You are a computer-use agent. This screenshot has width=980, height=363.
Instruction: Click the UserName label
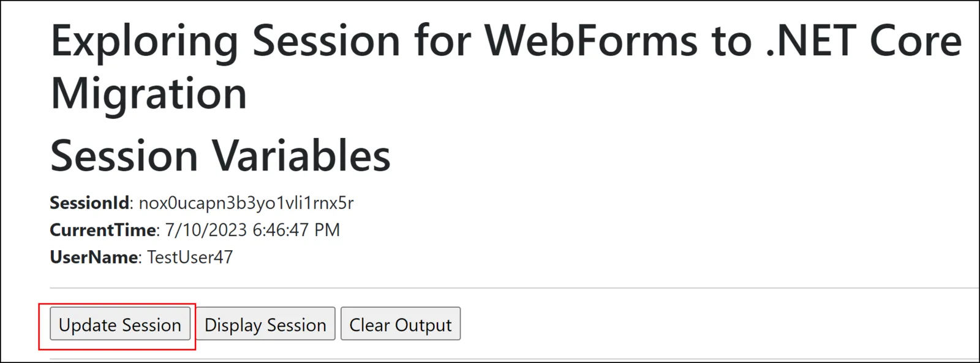point(94,258)
